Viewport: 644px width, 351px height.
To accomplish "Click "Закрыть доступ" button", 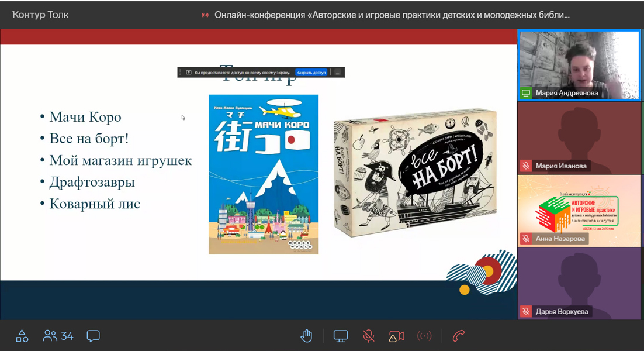I will point(311,73).
